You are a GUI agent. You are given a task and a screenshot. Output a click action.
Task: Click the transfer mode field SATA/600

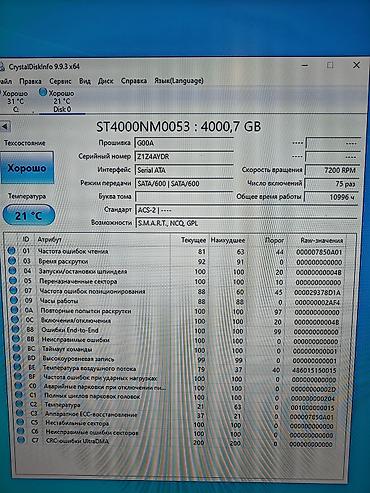[x=184, y=184]
